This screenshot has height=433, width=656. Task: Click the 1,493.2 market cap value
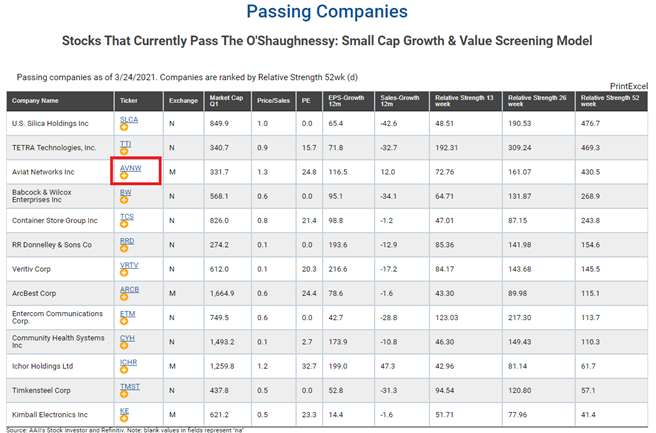[x=222, y=342]
